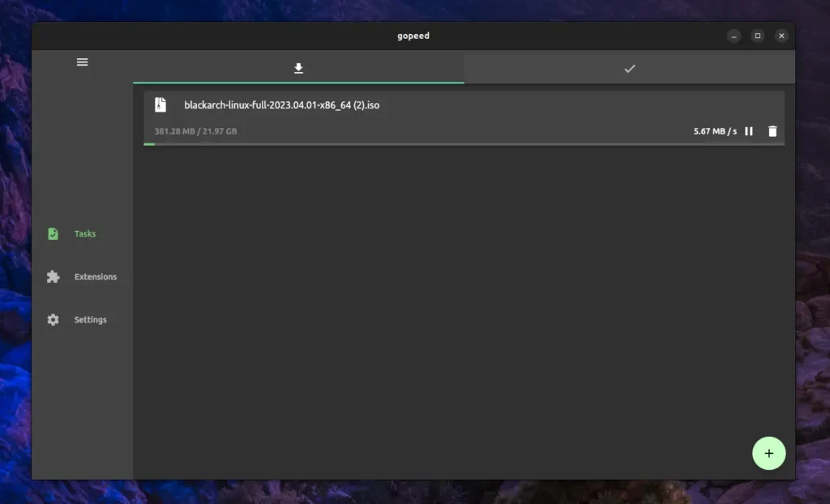Minimize the gopeed window
830x504 pixels.
(734, 36)
